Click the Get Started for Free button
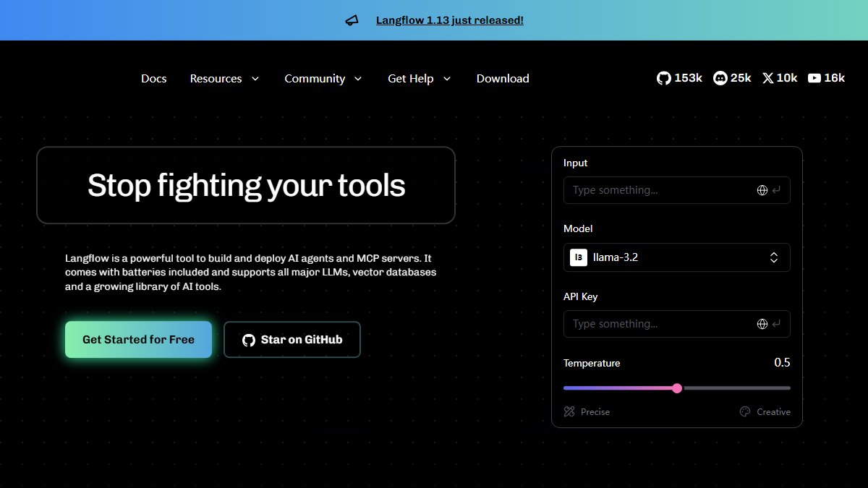Screen dimensions: 868x488 click(138, 340)
